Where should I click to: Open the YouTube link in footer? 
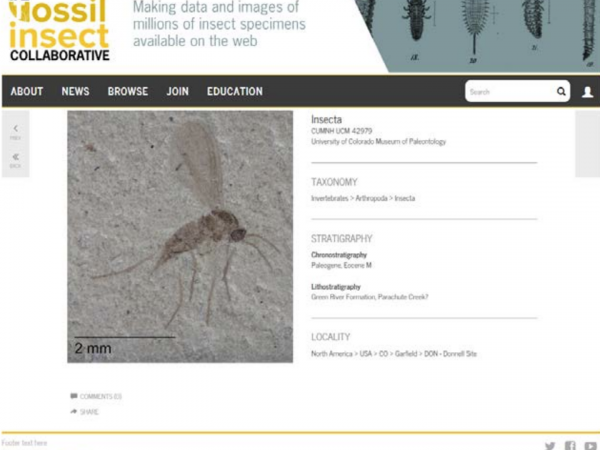[590, 446]
